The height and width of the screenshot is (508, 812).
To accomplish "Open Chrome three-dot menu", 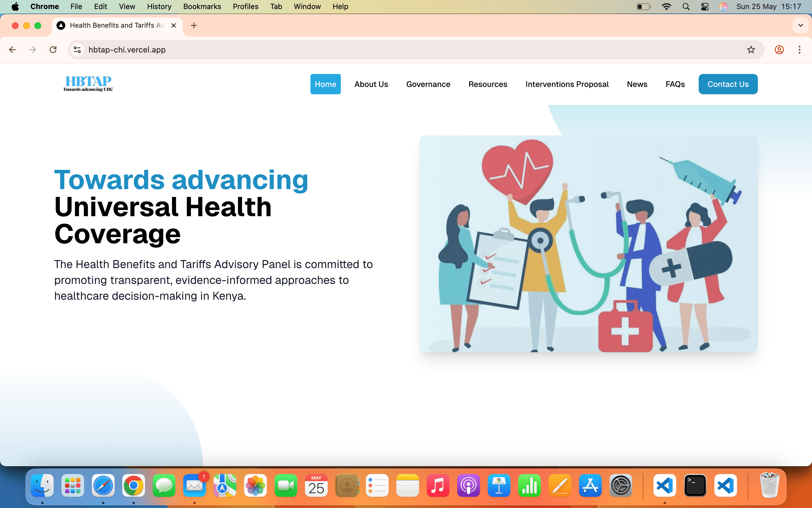I will click(800, 50).
